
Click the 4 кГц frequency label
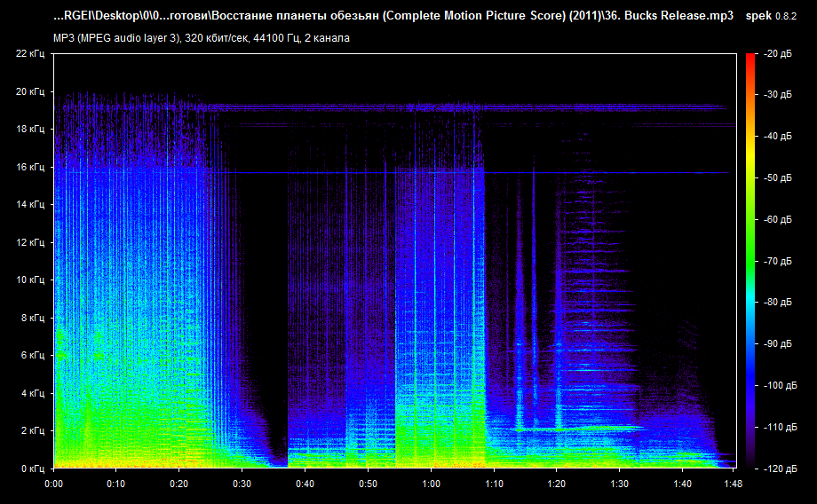32,394
